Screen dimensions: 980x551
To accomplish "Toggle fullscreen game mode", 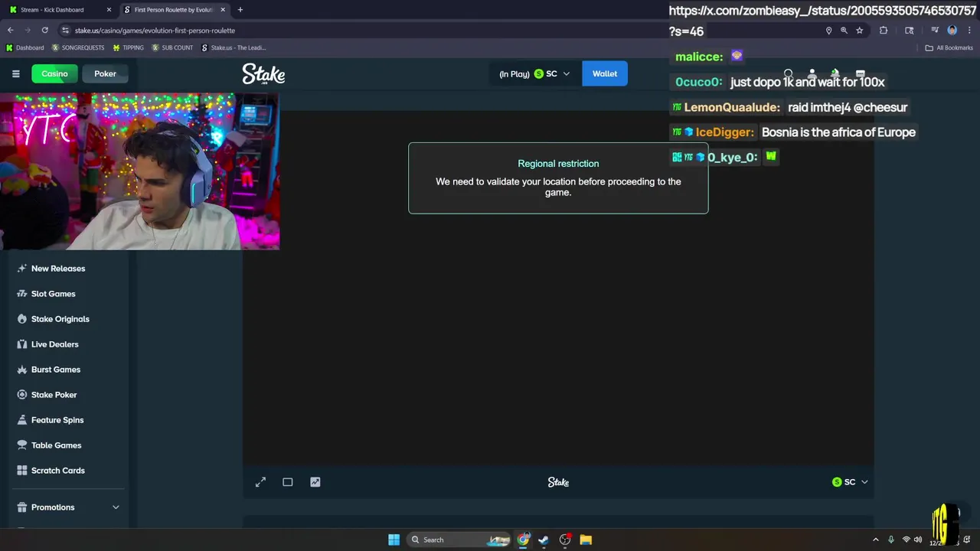I will [x=260, y=482].
